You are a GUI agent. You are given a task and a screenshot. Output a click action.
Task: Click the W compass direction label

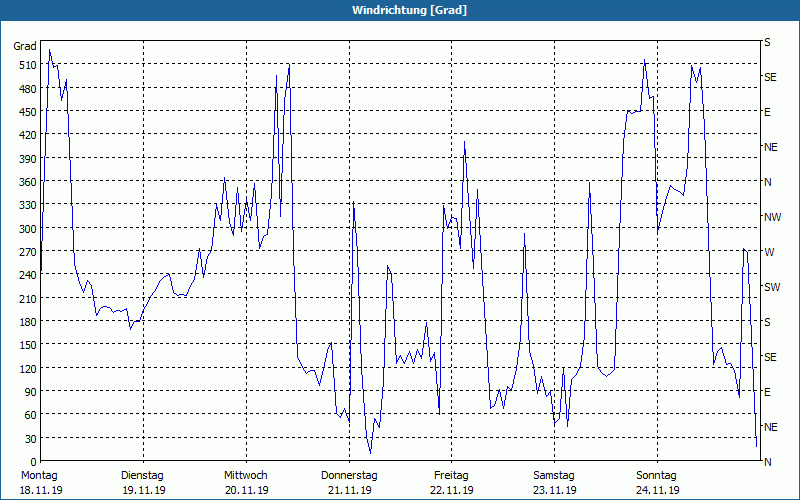point(769,252)
